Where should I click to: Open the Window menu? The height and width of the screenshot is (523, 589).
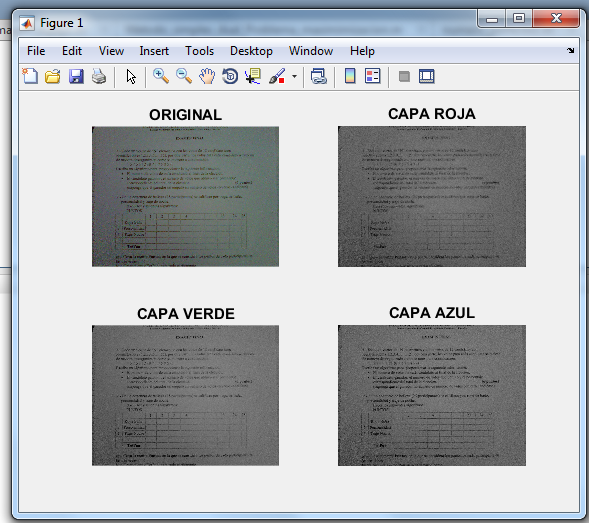(311, 51)
